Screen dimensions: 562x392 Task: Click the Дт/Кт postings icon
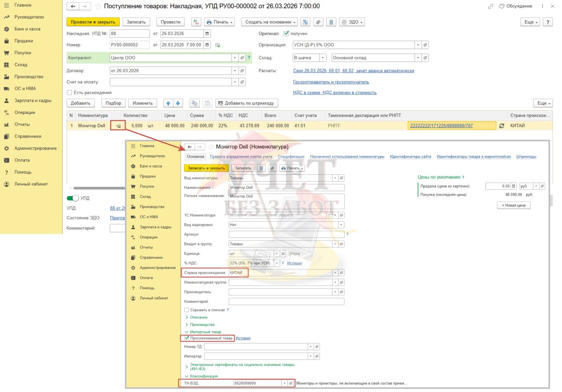[x=196, y=22]
